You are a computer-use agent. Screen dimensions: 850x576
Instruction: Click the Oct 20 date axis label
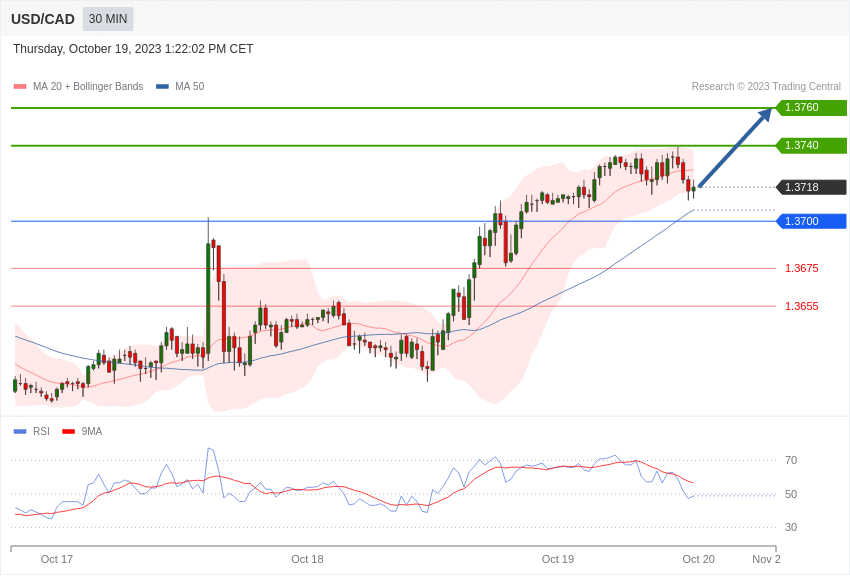pos(699,559)
